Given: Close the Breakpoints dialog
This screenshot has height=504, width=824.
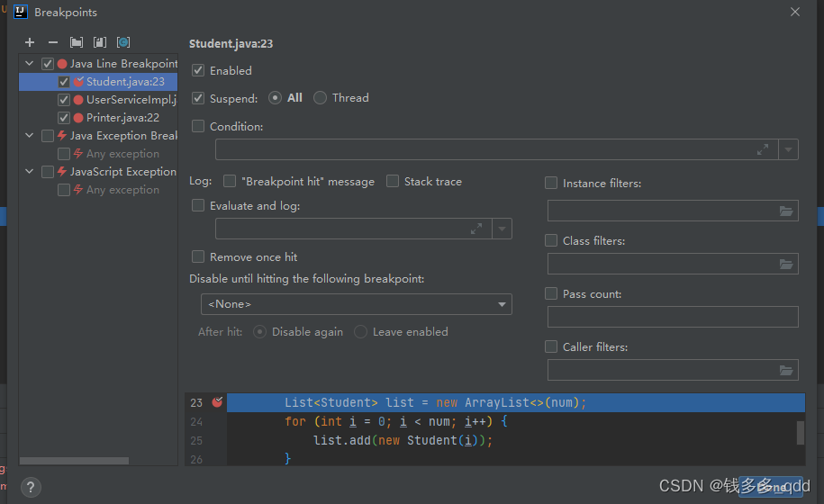Looking at the screenshot, I should click(795, 12).
